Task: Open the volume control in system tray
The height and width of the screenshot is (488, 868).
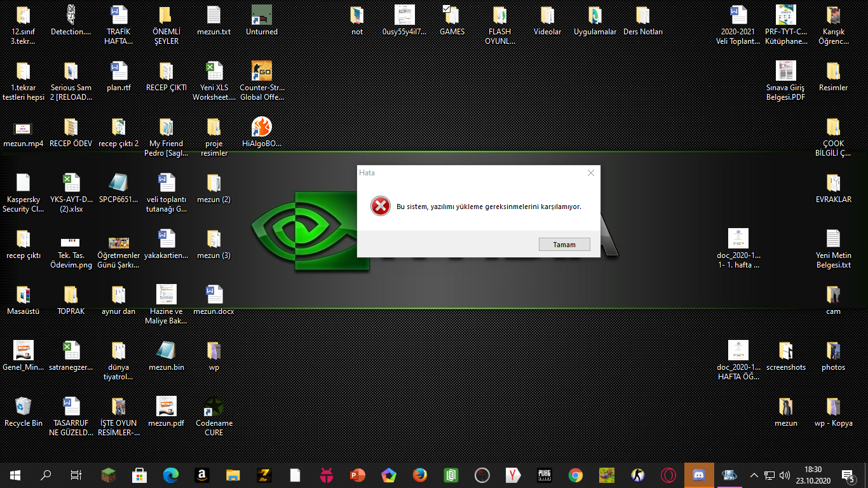Action: tap(785, 475)
